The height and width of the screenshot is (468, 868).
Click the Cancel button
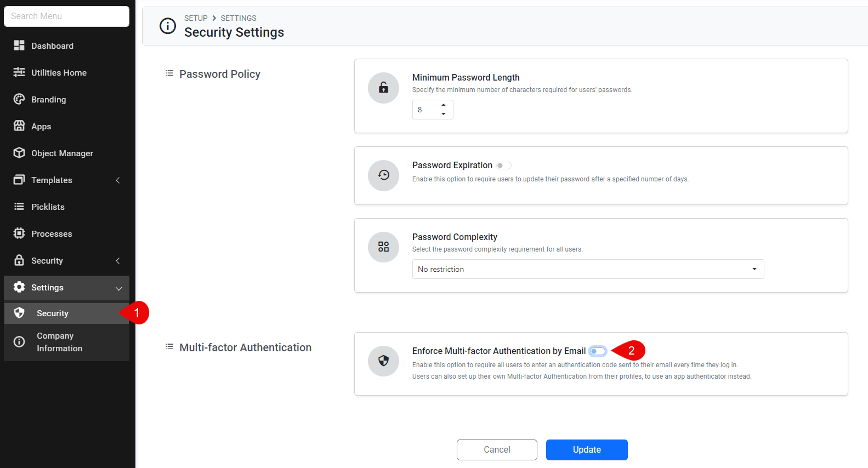[x=497, y=449]
